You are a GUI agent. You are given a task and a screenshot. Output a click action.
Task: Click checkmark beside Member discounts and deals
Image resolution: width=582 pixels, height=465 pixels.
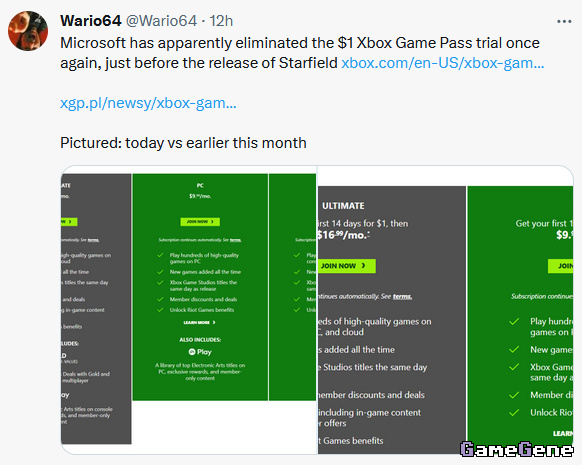(x=160, y=299)
